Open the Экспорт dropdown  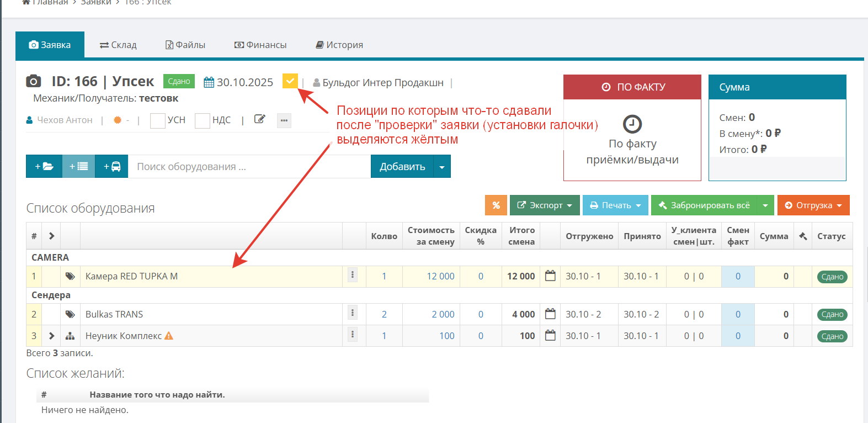544,205
